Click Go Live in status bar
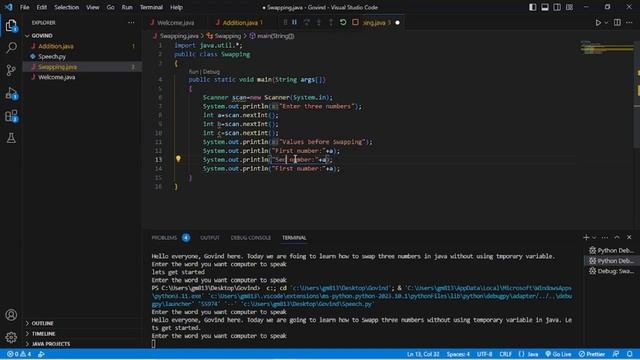Image resolution: width=640 pixels, height=360 pixels. coord(558,354)
